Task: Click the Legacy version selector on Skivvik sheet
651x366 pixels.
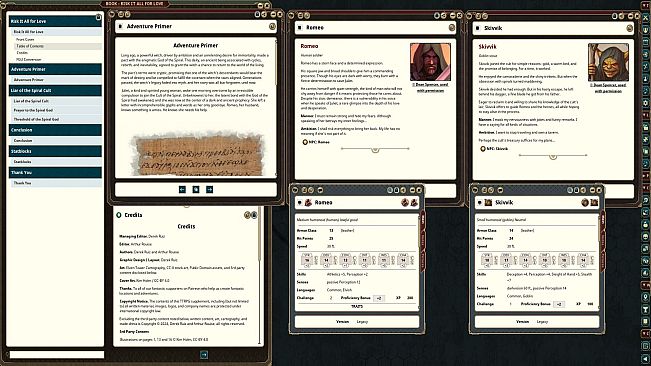Action: point(542,322)
